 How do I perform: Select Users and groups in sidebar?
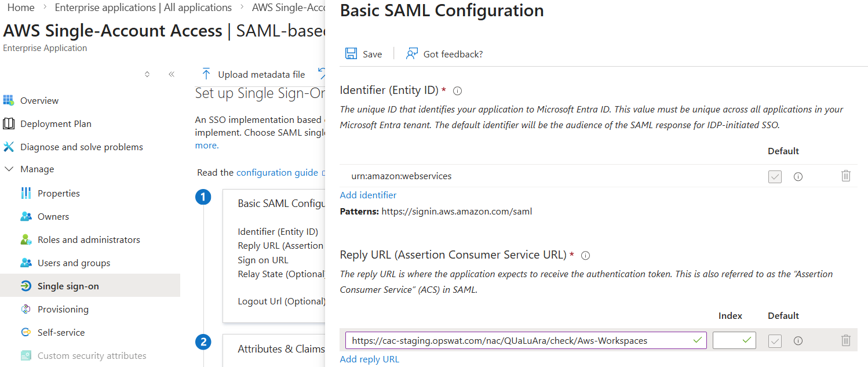coord(74,263)
